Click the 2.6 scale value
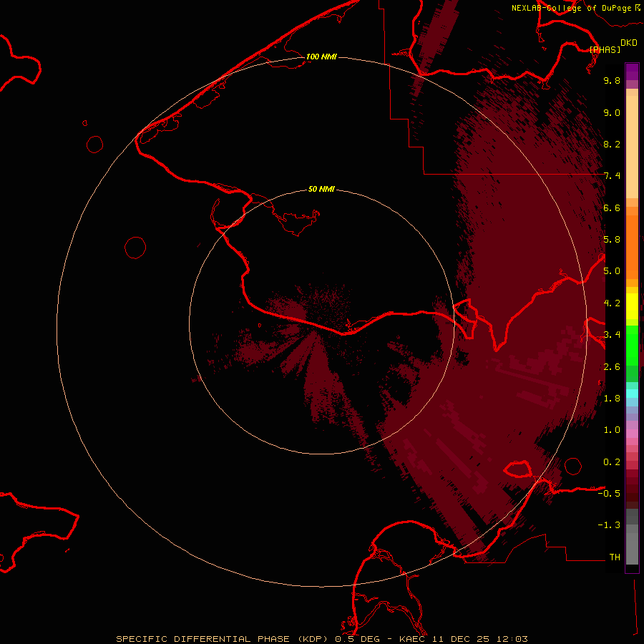 [x=612, y=366]
